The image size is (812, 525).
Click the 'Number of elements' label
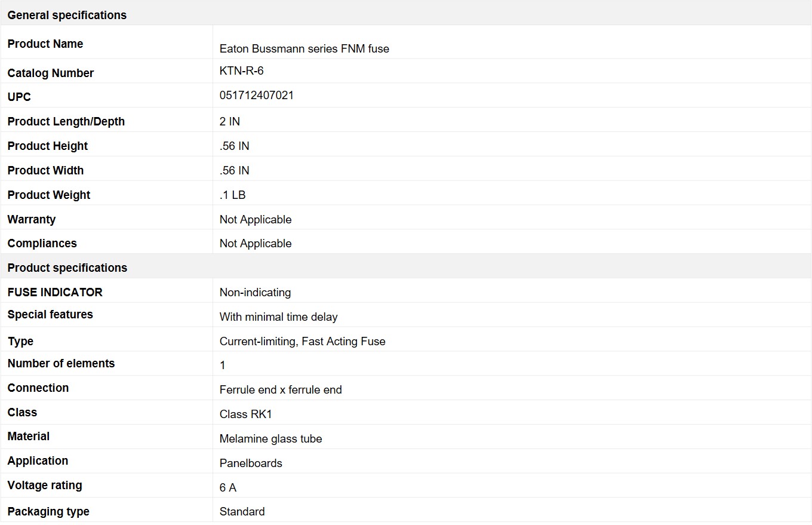tap(61, 363)
